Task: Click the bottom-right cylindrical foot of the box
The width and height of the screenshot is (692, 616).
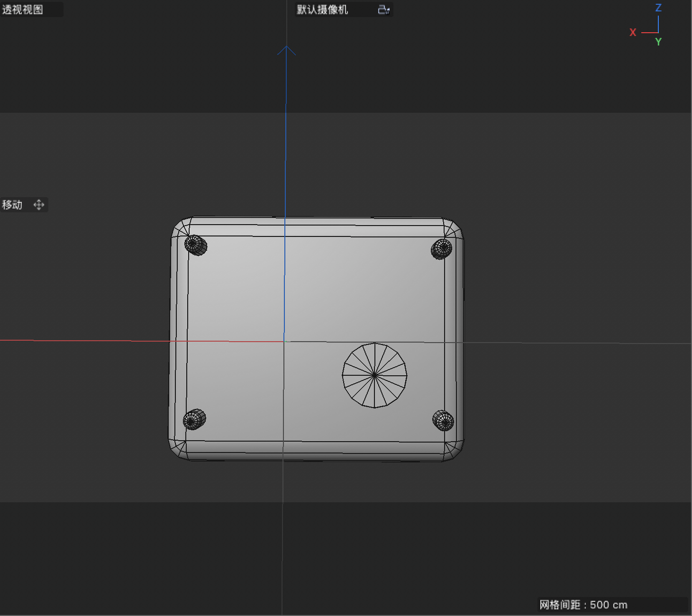Action: (x=444, y=419)
